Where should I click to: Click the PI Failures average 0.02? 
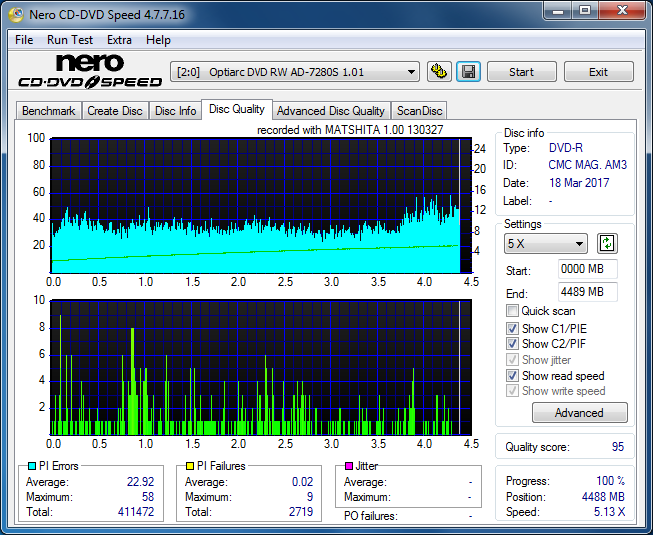pyautogui.click(x=302, y=482)
